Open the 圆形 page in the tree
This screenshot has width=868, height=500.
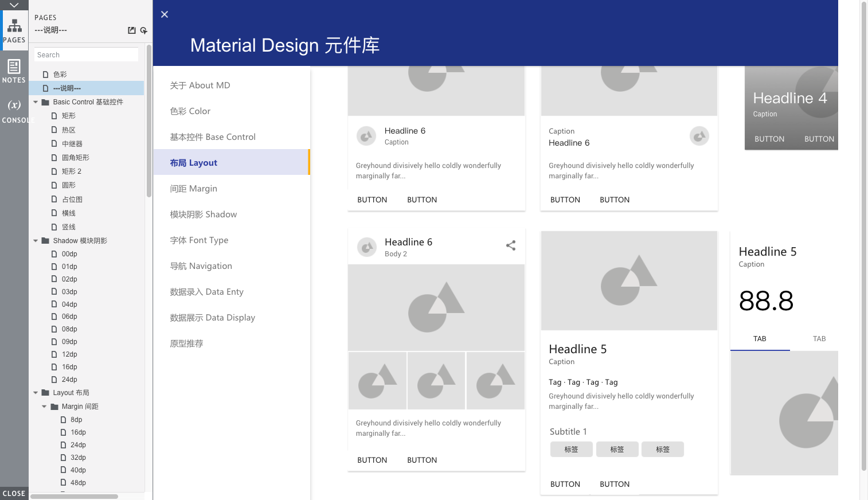69,185
